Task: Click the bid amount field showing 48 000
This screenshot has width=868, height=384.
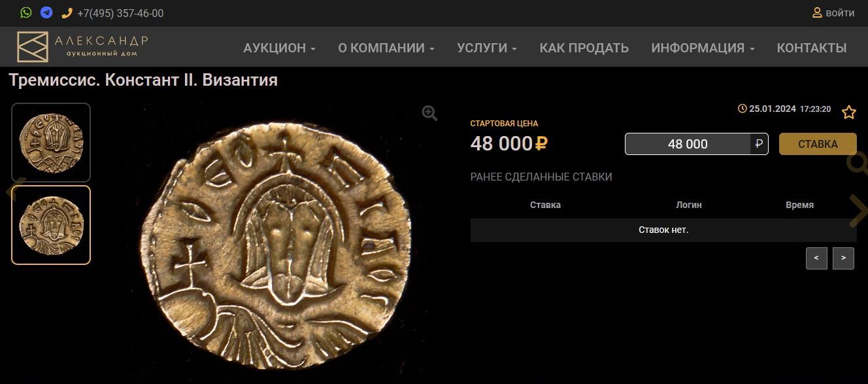Action: (x=688, y=144)
